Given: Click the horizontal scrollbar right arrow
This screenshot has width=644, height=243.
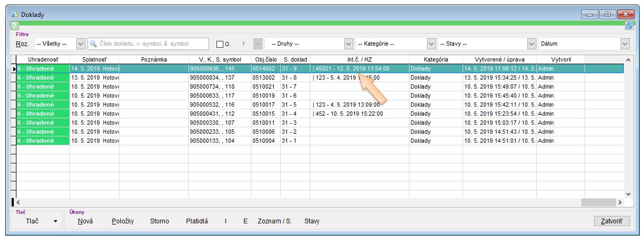Looking at the screenshot, I should (619, 202).
